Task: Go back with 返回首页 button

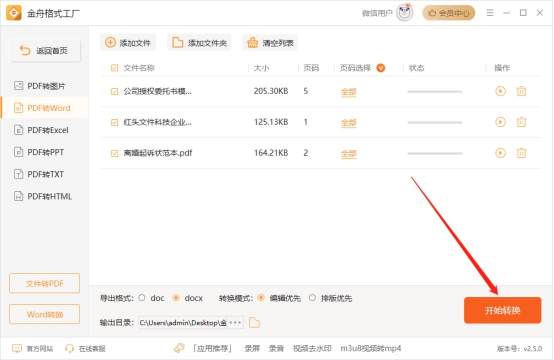Action: click(x=45, y=51)
